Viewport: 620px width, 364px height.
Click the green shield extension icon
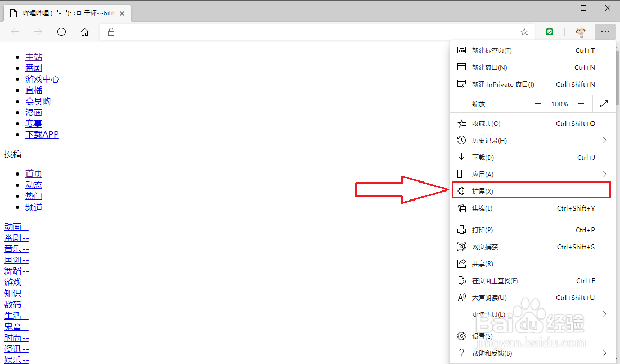pos(550,32)
